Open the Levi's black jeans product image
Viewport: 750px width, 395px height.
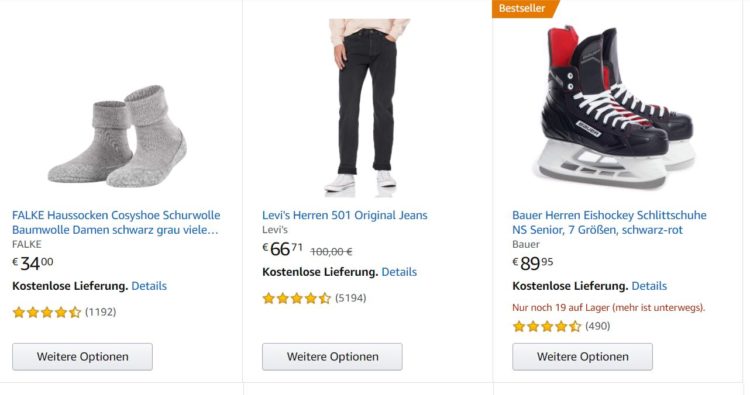(x=368, y=106)
